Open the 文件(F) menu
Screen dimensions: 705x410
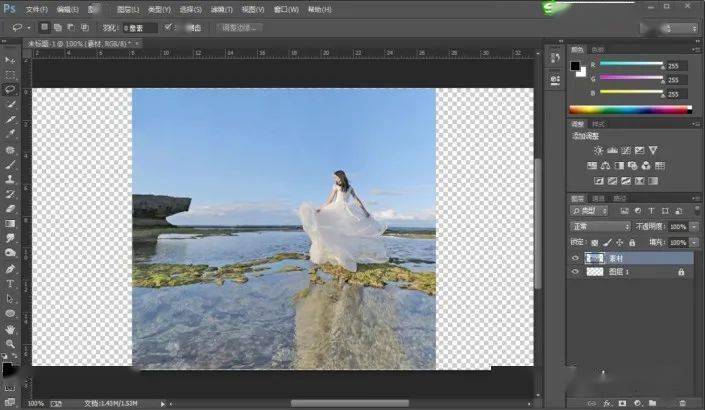coord(36,8)
